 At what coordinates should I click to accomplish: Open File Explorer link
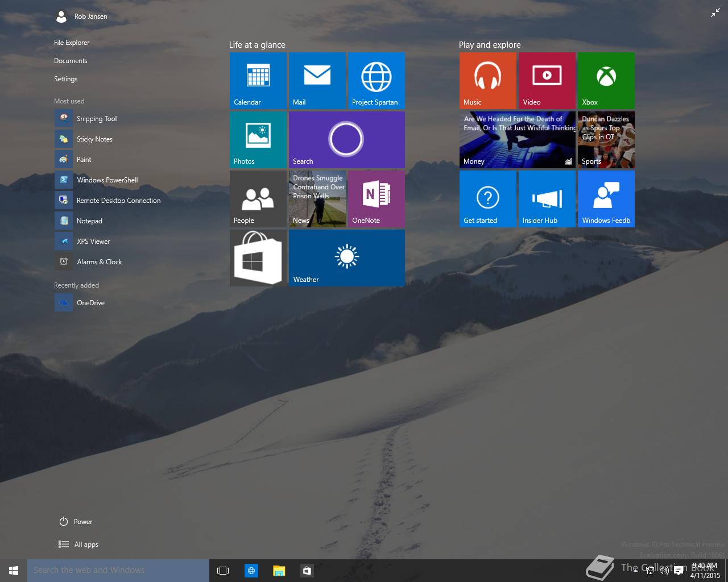[x=72, y=43]
